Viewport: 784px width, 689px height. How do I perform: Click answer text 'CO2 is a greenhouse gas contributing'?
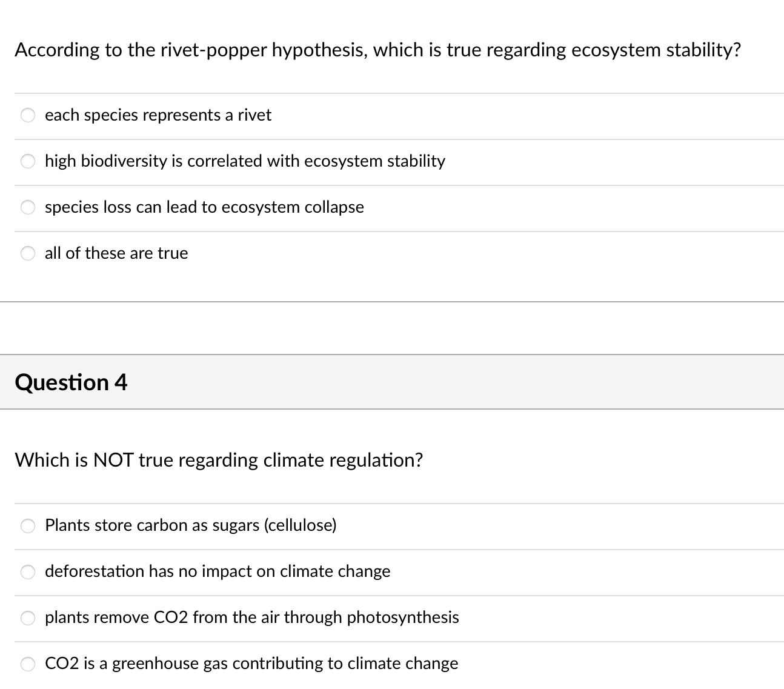(x=251, y=664)
